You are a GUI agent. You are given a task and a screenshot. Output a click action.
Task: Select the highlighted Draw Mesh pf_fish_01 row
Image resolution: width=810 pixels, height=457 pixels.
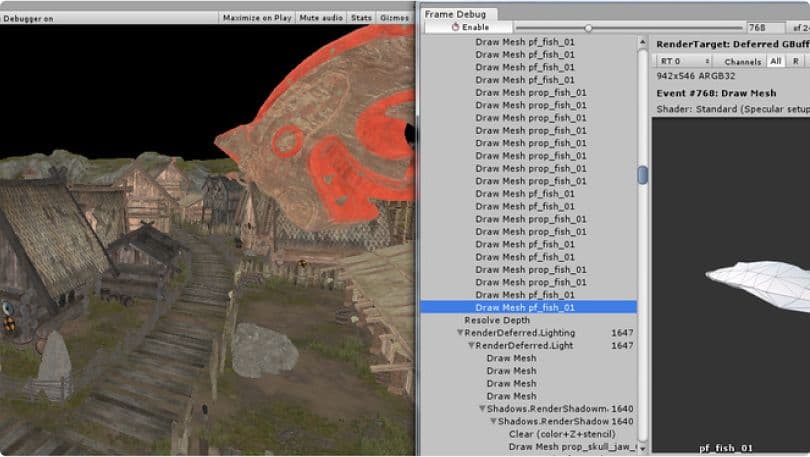527,308
